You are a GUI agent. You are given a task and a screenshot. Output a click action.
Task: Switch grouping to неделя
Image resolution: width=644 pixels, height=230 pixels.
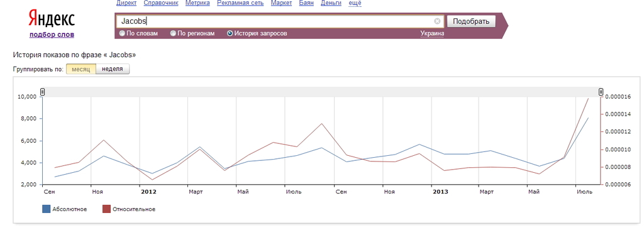click(x=113, y=69)
